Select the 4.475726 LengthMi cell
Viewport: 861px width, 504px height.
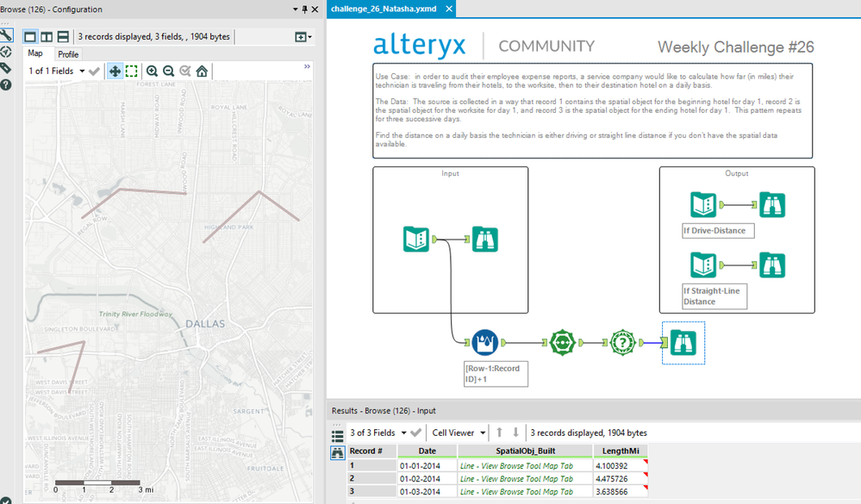click(621, 479)
